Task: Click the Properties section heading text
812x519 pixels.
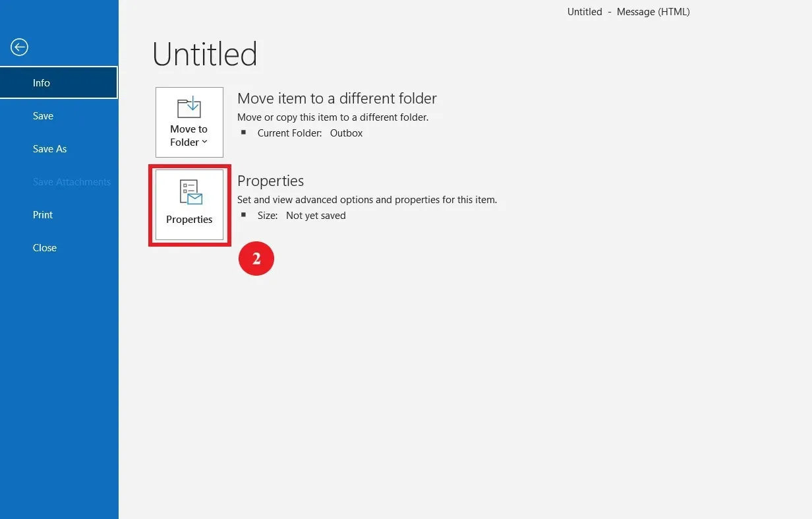Action: [x=270, y=181]
